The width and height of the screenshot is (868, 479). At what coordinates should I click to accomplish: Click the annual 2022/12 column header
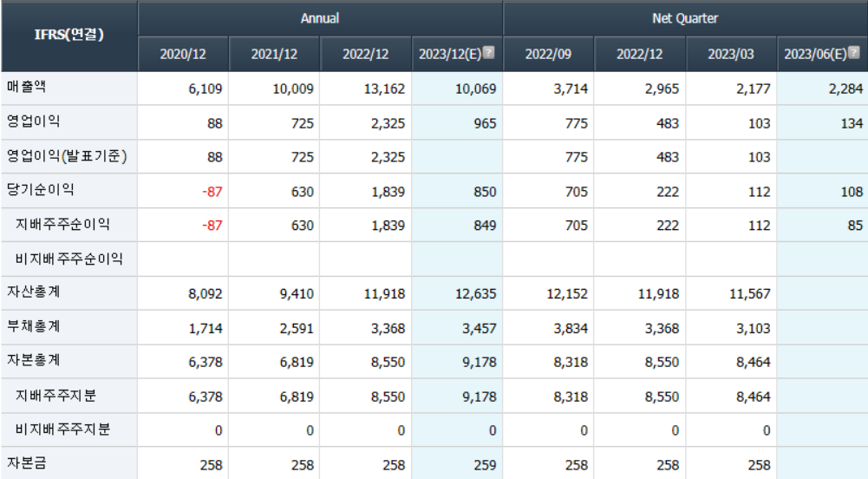(x=365, y=55)
